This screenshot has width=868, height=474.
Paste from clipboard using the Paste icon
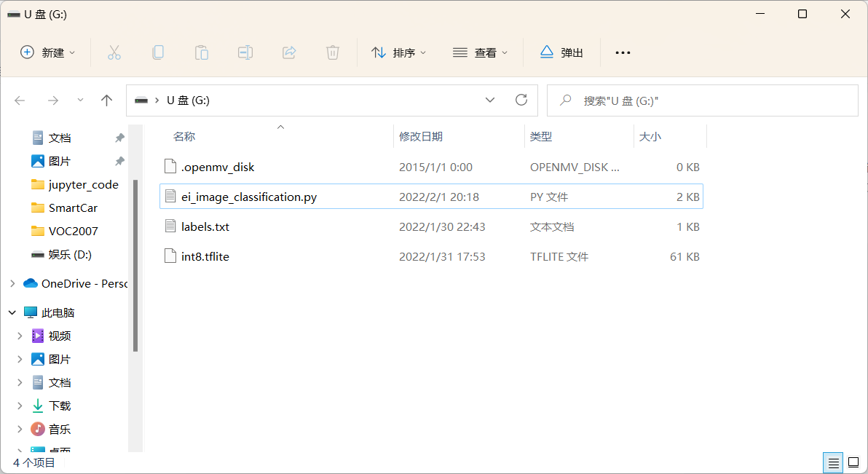click(x=201, y=52)
